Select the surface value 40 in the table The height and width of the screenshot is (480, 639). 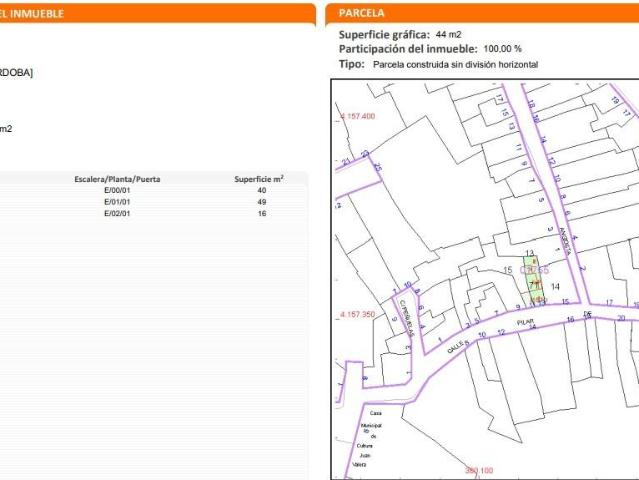(262, 190)
